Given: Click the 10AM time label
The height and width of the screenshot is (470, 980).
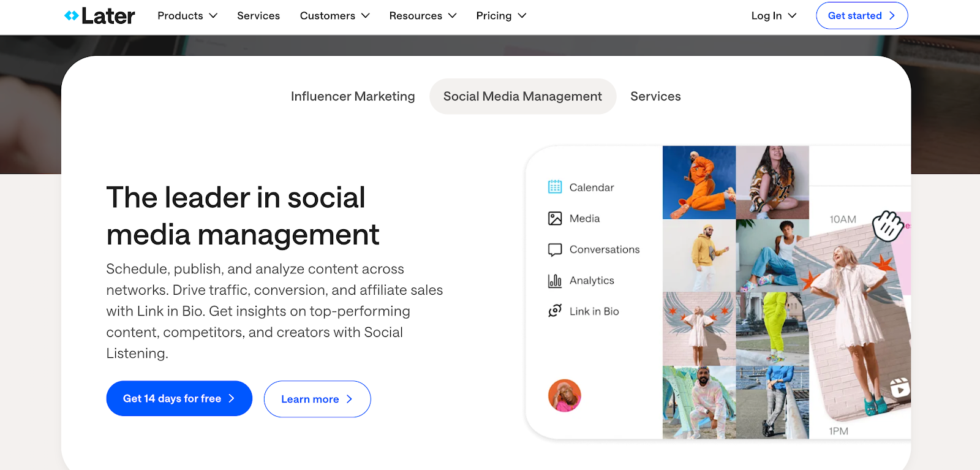Looking at the screenshot, I should [x=843, y=219].
